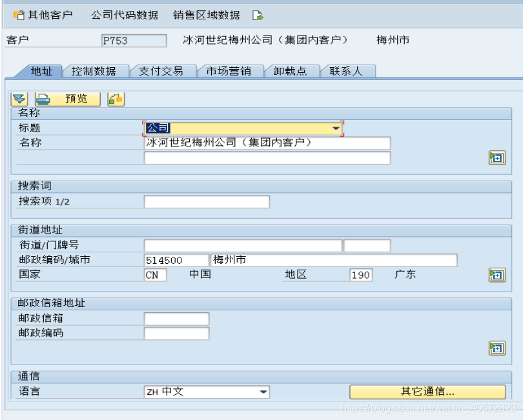The height and width of the screenshot is (420, 523).
Task: Expand the 标题 combo box arrow
Action: click(x=336, y=128)
